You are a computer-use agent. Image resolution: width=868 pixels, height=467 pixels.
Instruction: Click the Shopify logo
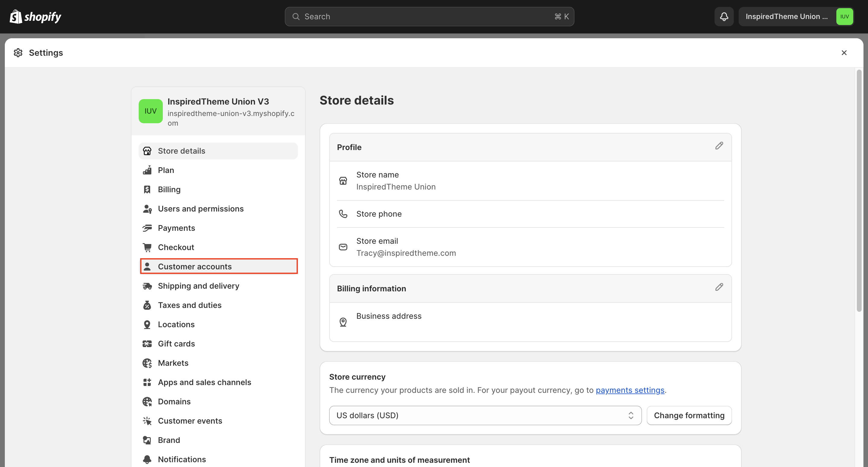[35, 17]
